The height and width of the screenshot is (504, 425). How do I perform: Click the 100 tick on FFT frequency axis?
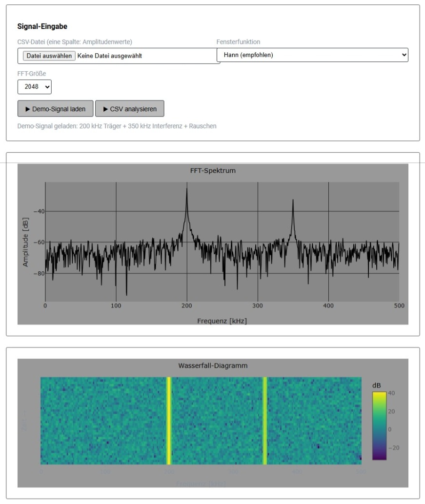tap(116, 306)
